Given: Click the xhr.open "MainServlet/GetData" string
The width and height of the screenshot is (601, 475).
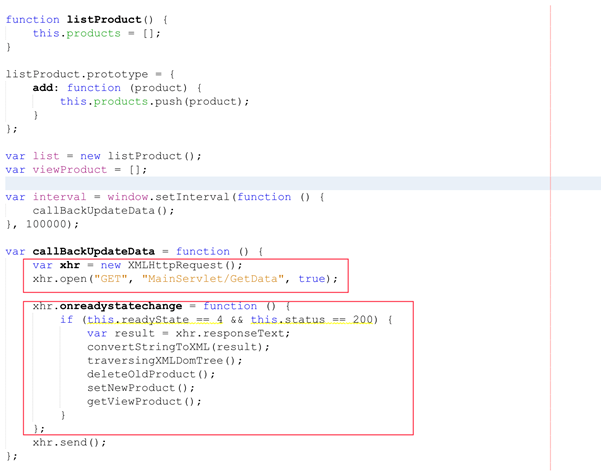Looking at the screenshot, I should click(215, 279).
